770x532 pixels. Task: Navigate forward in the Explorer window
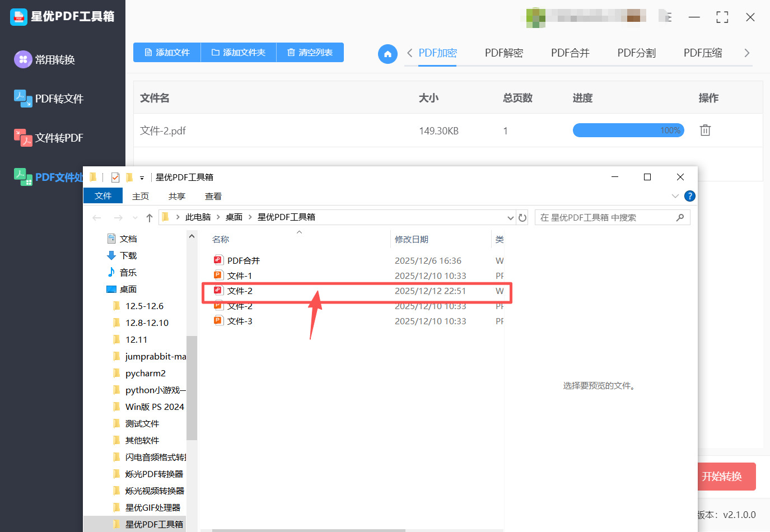118,218
